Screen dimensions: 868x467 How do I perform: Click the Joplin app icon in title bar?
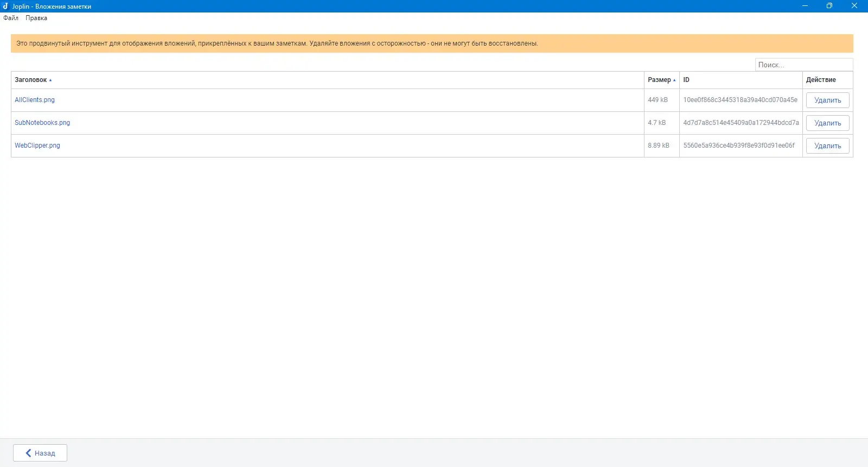pyautogui.click(x=5, y=6)
